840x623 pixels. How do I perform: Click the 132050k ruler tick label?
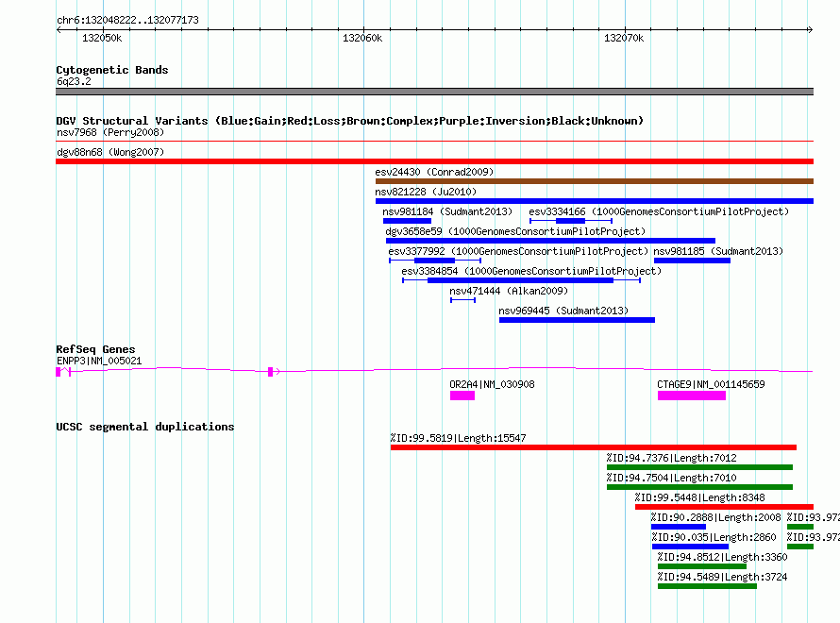pyautogui.click(x=102, y=38)
